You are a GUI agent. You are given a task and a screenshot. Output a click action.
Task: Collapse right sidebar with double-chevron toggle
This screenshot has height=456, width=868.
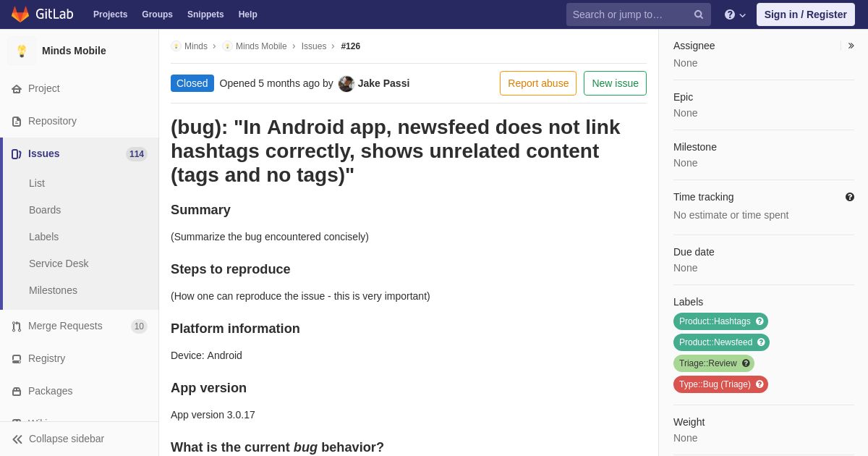[851, 46]
